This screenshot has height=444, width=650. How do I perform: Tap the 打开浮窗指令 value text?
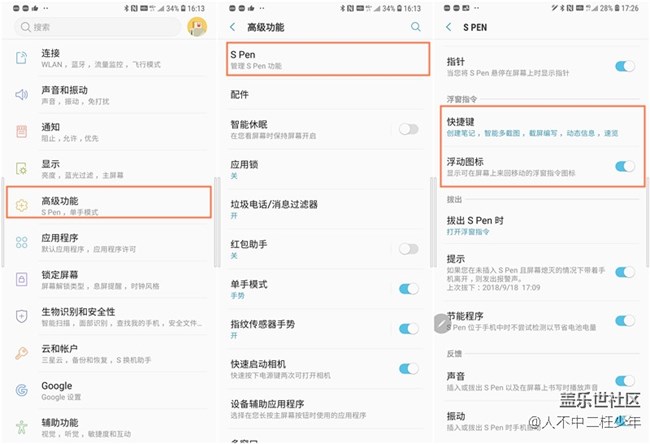(x=468, y=232)
